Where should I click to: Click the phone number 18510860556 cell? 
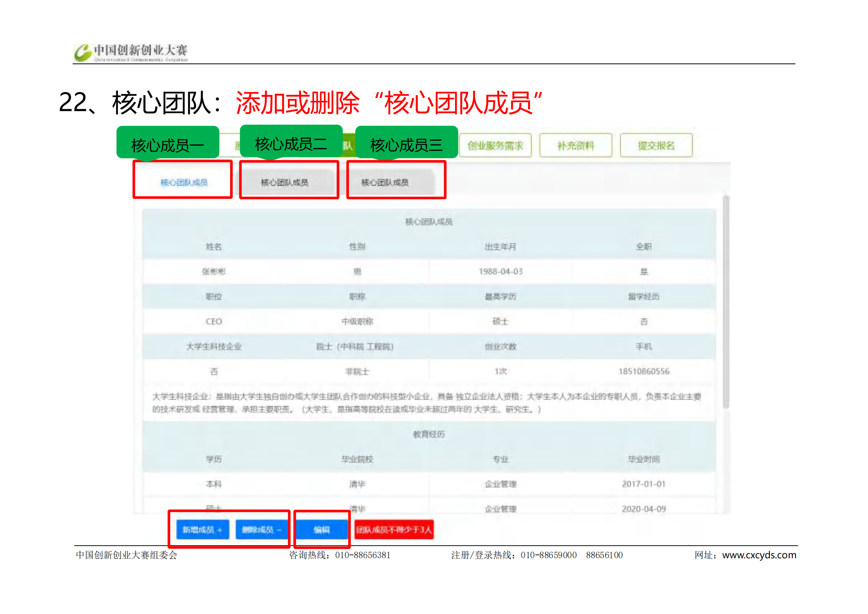click(644, 371)
